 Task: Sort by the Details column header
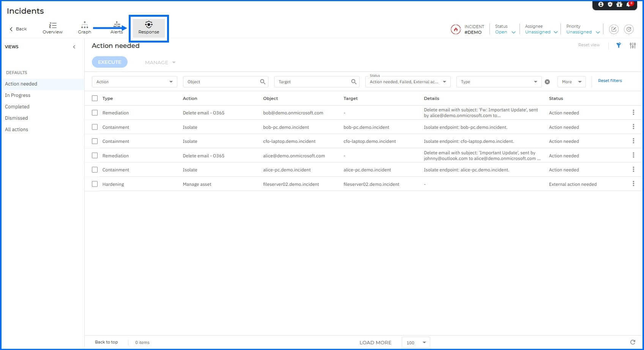point(431,98)
